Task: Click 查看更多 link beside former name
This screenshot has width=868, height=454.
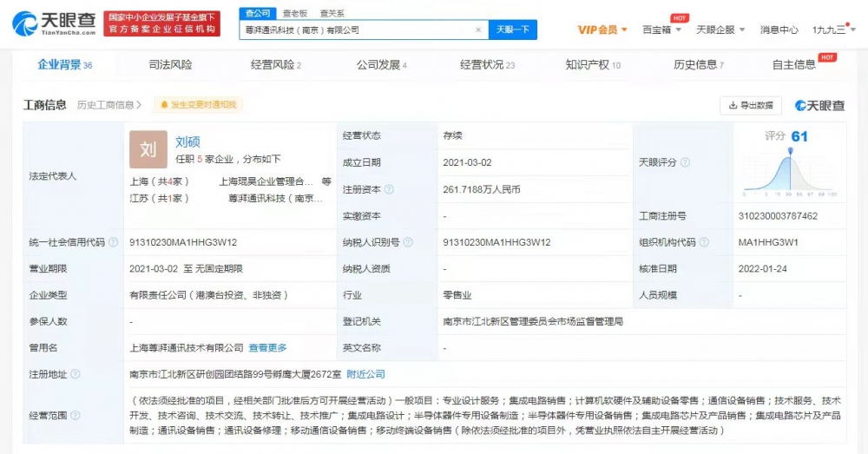Action: coord(267,348)
